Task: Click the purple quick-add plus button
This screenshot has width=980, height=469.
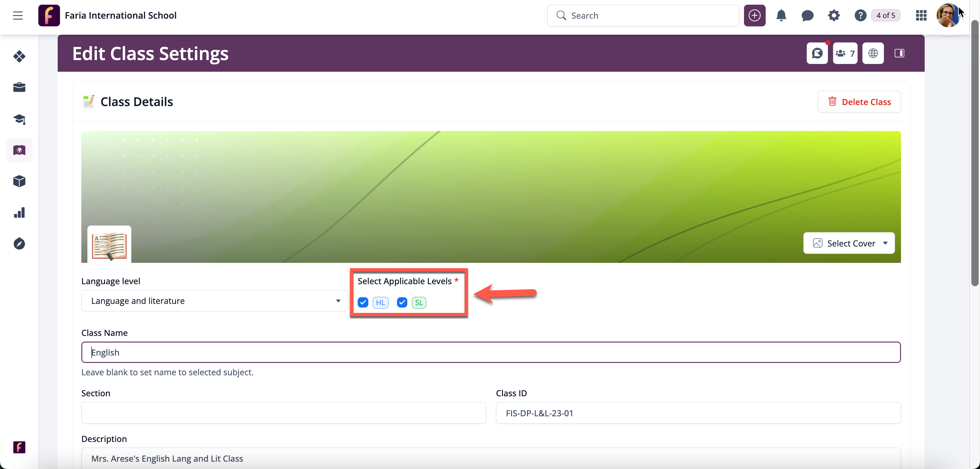Action: [754, 16]
